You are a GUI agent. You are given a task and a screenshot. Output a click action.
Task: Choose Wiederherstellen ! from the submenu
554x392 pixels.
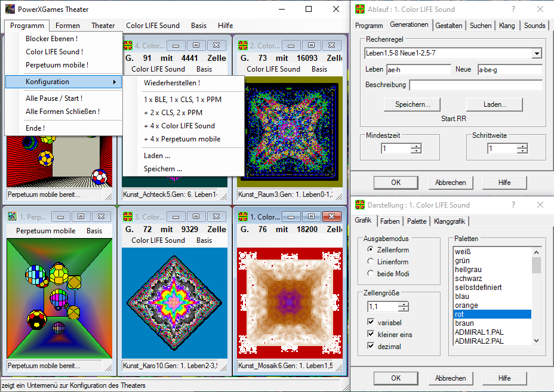coord(172,83)
